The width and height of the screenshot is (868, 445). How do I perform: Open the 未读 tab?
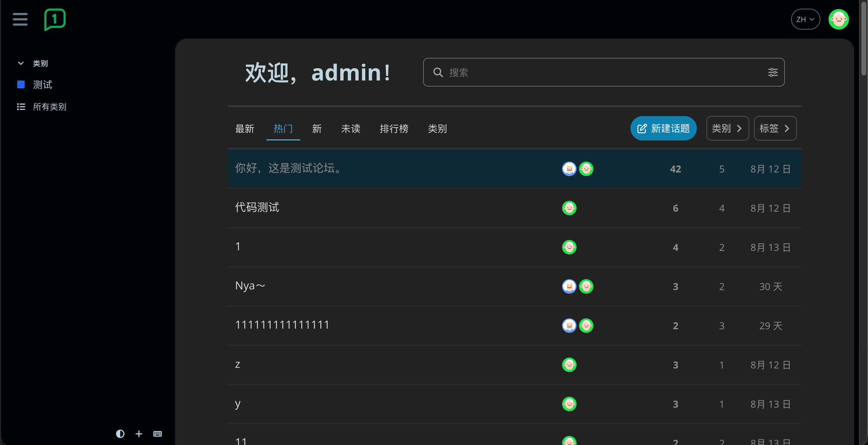point(351,128)
